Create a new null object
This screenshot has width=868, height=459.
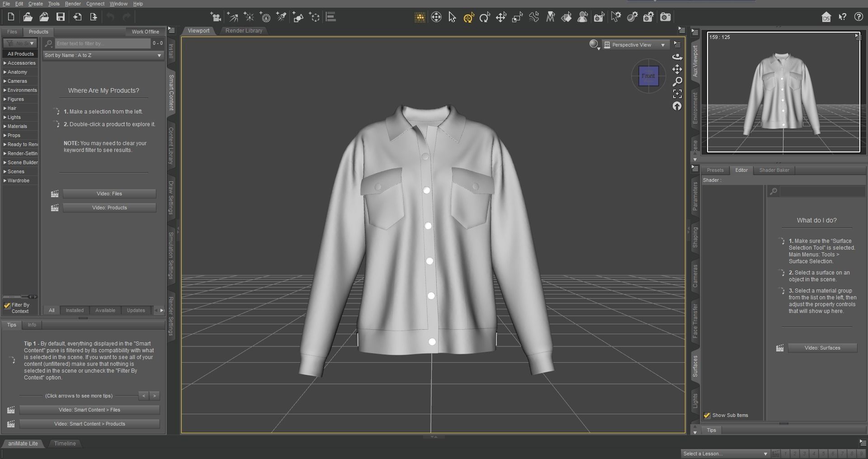[x=314, y=17]
